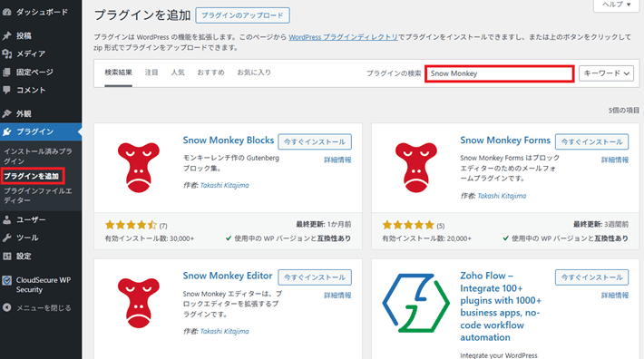Screen dimensions: 644x359
Task: Open the Zoho Flow title link
Action: coord(501,306)
